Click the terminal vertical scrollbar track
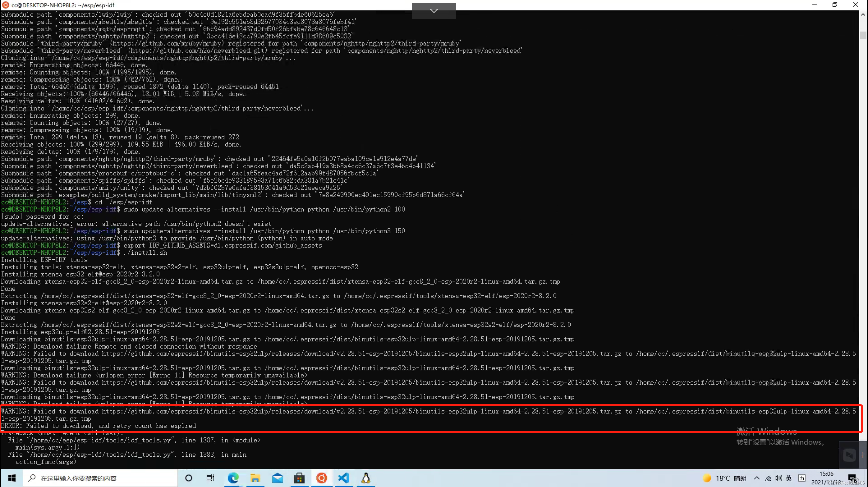This screenshot has width=868, height=487. (x=863, y=236)
